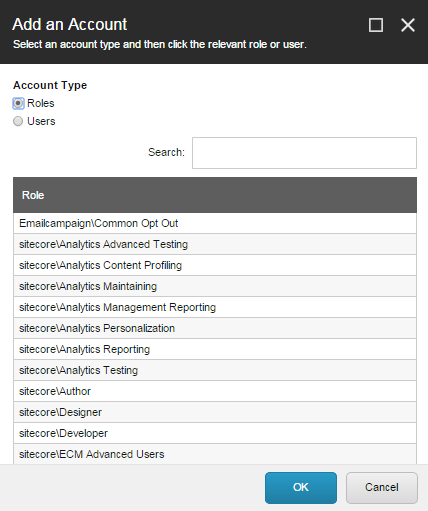
Task: Close the Add an Account dialog
Action: [x=408, y=25]
